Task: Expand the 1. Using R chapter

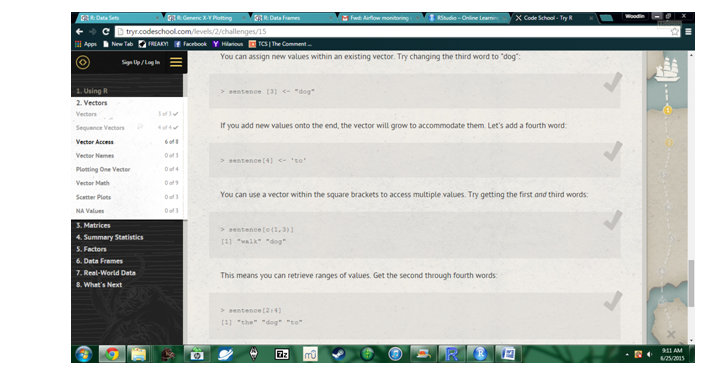Action: 92,91
